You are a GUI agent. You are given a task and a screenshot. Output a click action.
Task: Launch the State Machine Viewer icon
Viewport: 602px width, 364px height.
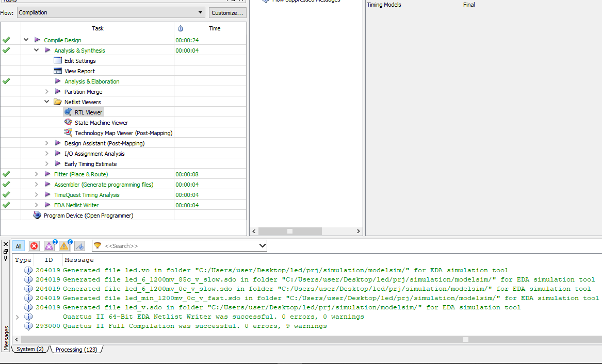[68, 122]
